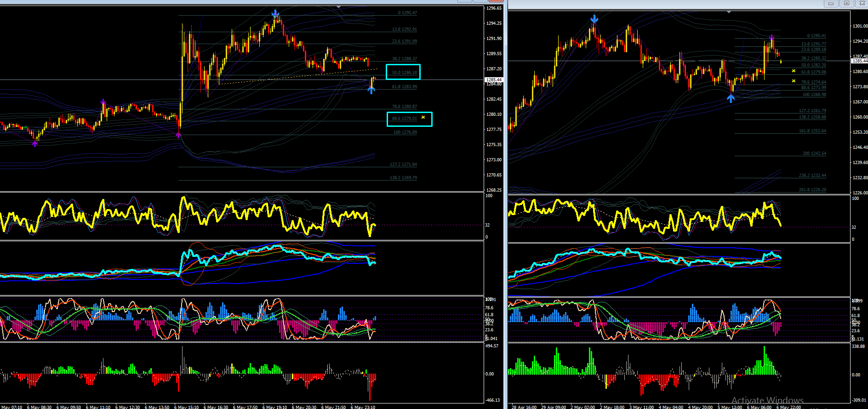Click the 50.0 1286.18 Fibonacci label
Screen dimensions: 868x409
405,73
